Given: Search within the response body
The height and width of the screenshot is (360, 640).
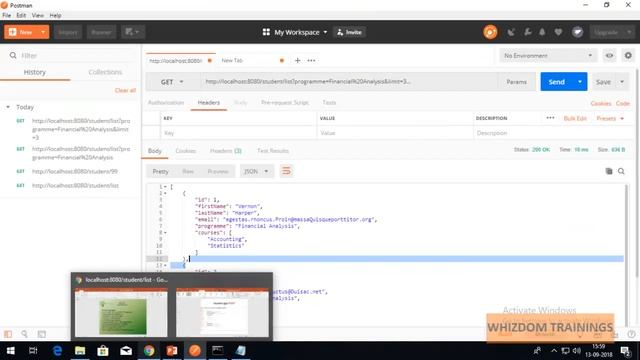Looking at the screenshot, I should click(x=621, y=171).
